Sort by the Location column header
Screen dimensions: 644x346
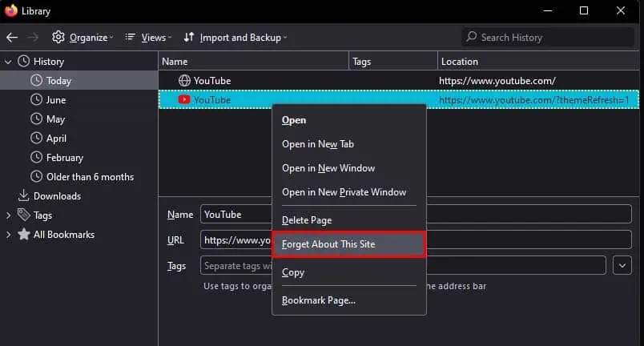(x=538, y=62)
